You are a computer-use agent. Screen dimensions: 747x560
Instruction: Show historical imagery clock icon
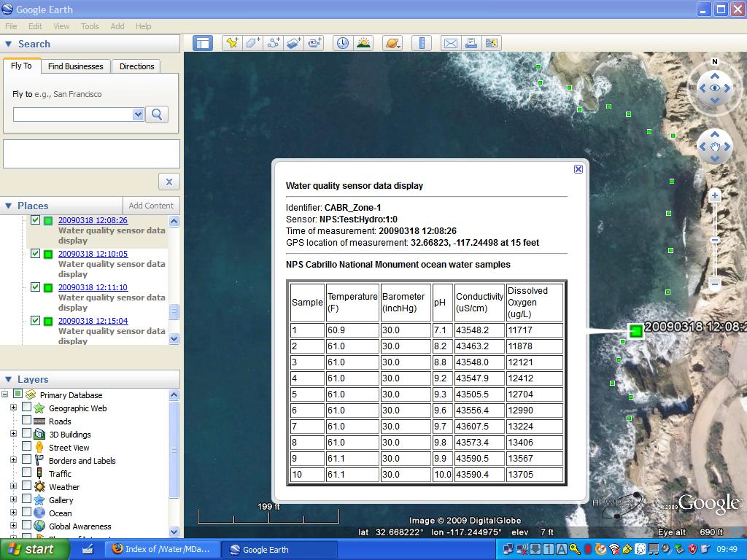[x=343, y=43]
